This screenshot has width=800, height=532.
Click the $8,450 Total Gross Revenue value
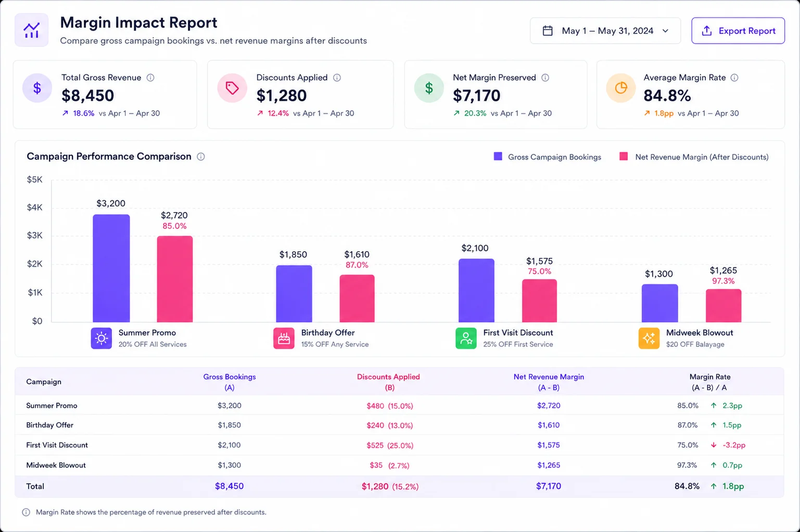(87, 96)
